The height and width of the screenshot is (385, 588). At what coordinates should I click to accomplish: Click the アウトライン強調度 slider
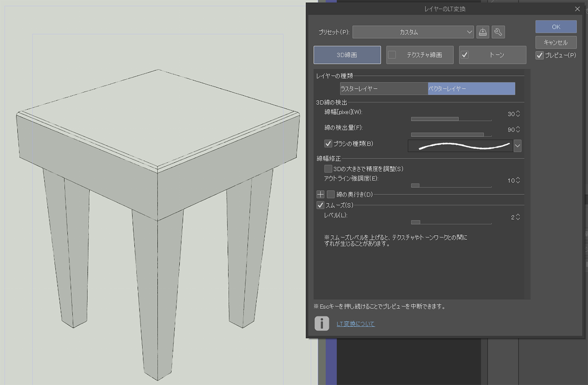coord(451,186)
